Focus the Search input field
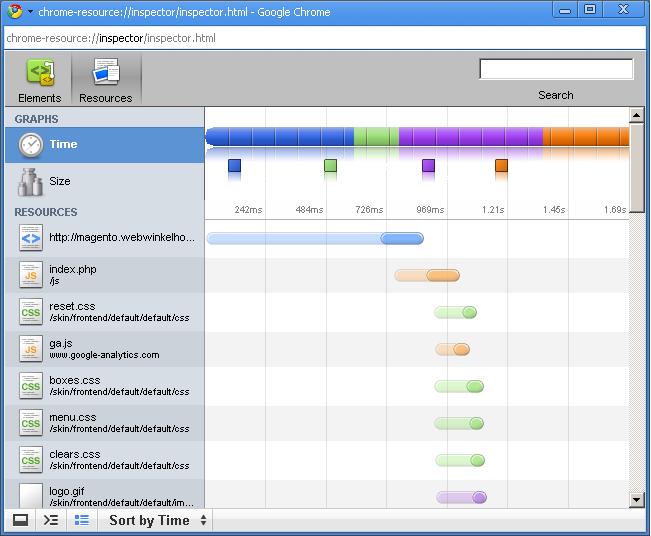Viewport: 651px width, 536px height. click(x=556, y=69)
